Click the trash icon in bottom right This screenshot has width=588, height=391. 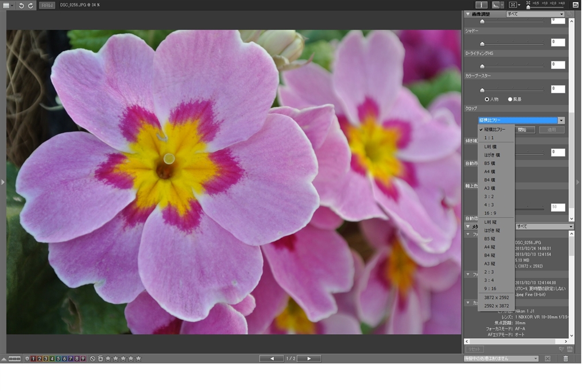[566, 359]
